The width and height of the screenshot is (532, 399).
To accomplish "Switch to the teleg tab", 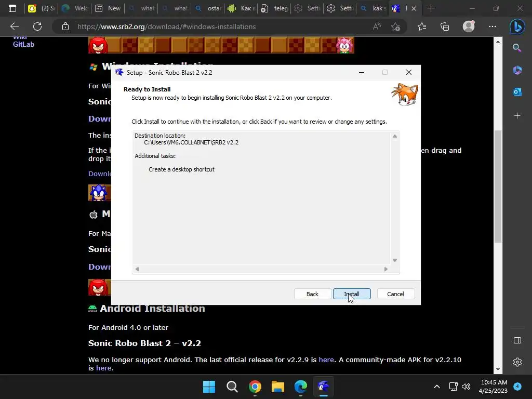I will click(x=274, y=8).
